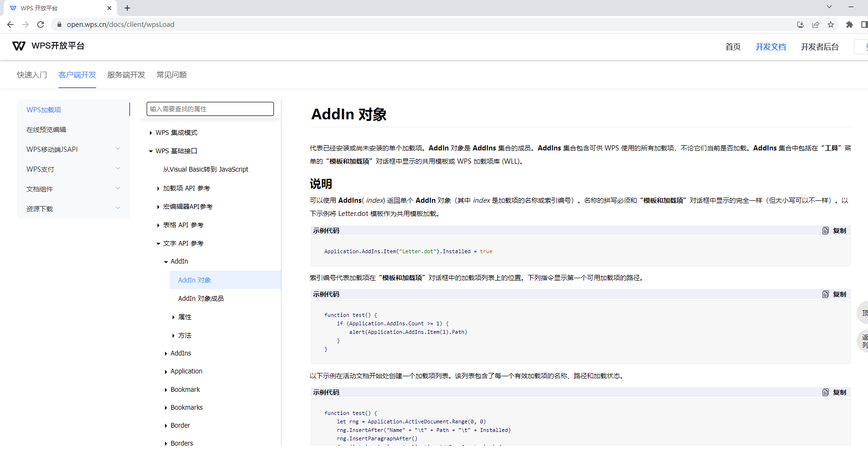Click the address bar URL open.wps.cn
Viewport: 868px width, 455px height.
pos(121,25)
